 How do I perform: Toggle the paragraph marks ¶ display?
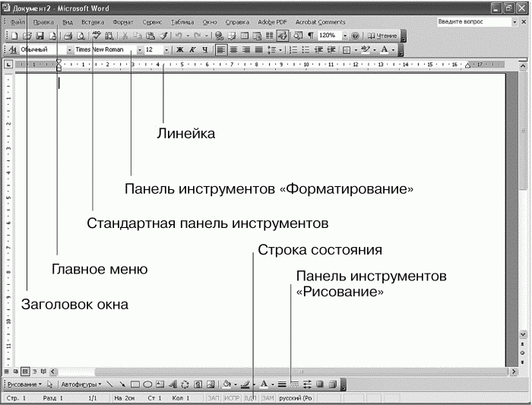[x=310, y=36]
